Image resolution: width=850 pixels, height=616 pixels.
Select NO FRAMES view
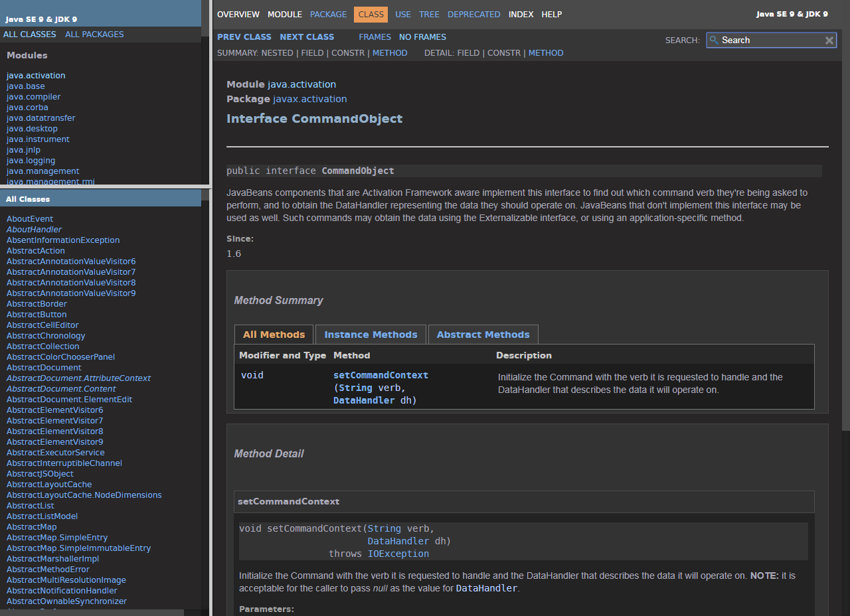coord(422,37)
